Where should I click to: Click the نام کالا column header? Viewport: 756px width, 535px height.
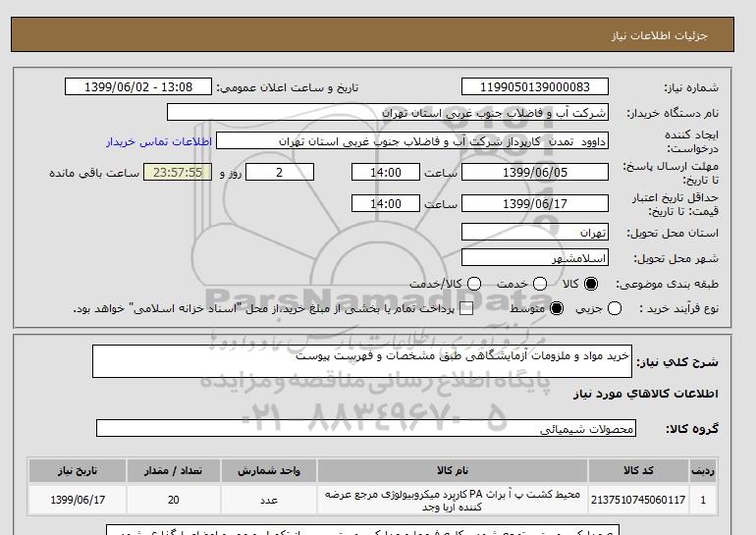click(x=453, y=471)
